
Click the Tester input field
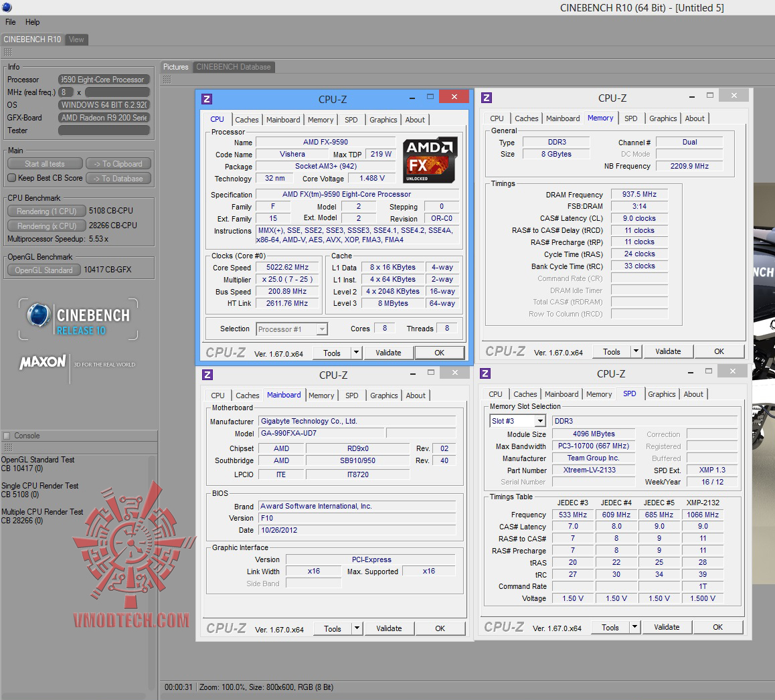click(104, 130)
